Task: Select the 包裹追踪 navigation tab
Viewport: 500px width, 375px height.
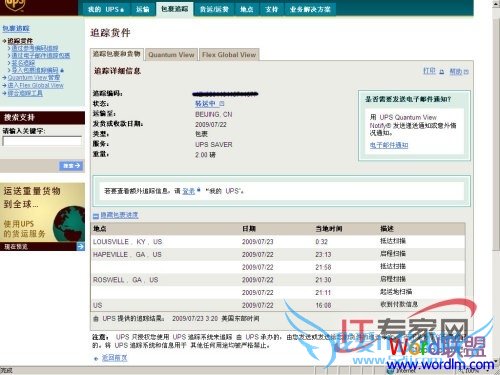Action: click(x=174, y=9)
